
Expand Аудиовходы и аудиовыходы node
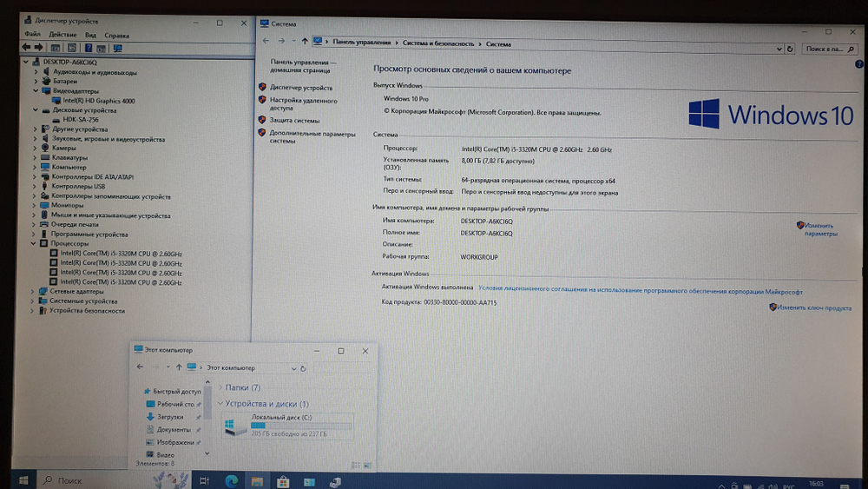(36, 72)
